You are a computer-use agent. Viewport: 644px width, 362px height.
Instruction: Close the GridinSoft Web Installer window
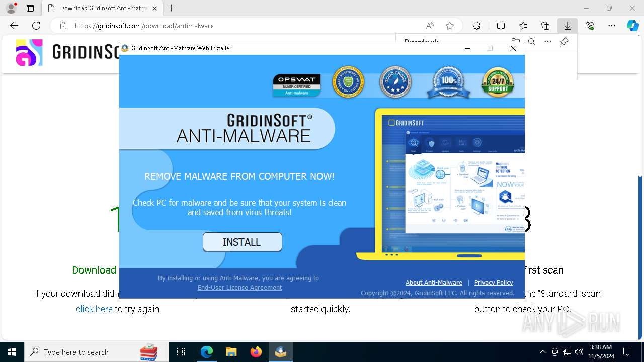coord(513,48)
